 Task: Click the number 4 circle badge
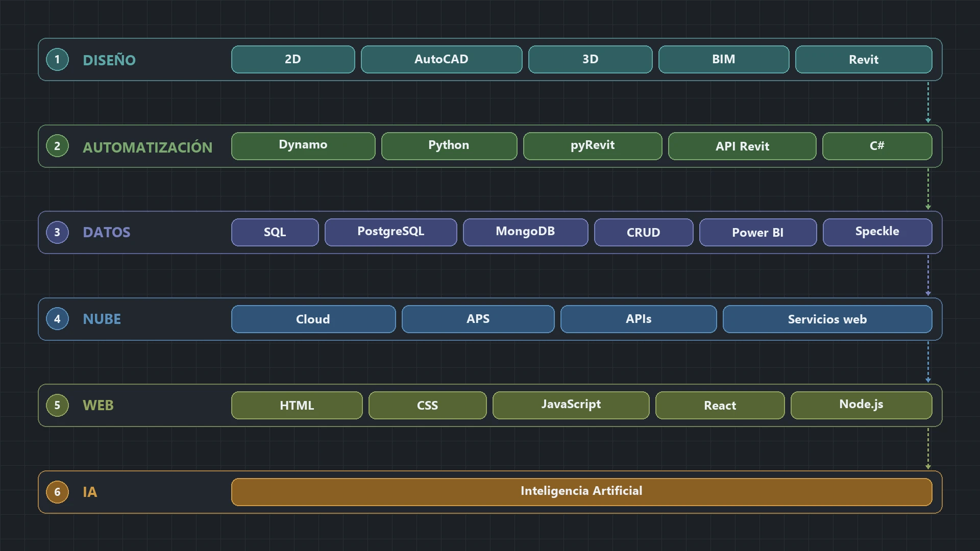click(57, 319)
